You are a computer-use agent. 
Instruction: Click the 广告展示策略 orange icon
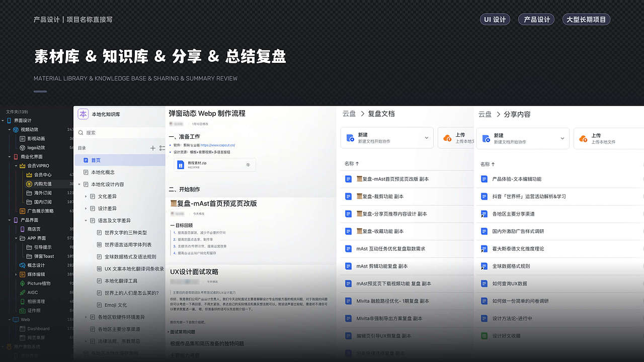22,211
